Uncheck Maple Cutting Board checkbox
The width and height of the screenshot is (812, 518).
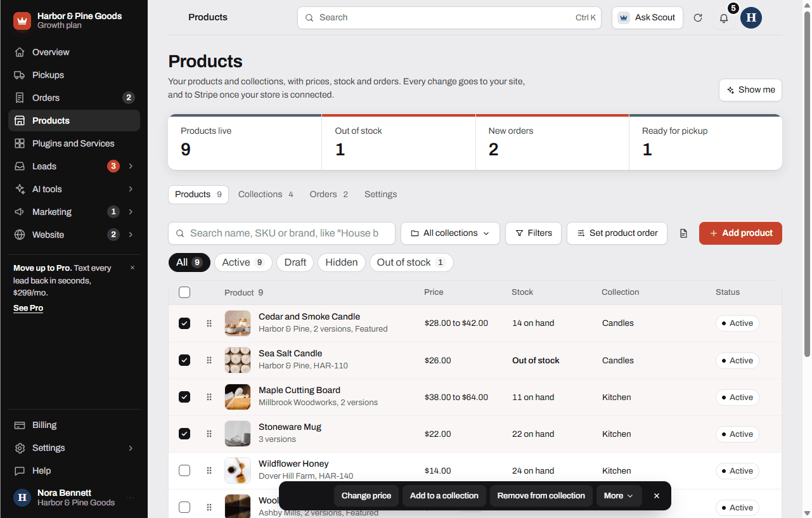(x=184, y=397)
